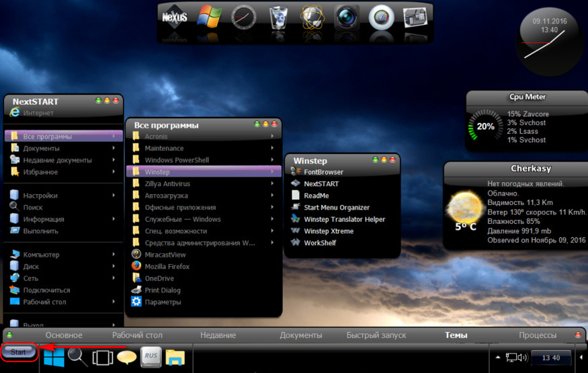Click the RUS language key icon
This screenshot has height=373, width=588.
pos(151,356)
